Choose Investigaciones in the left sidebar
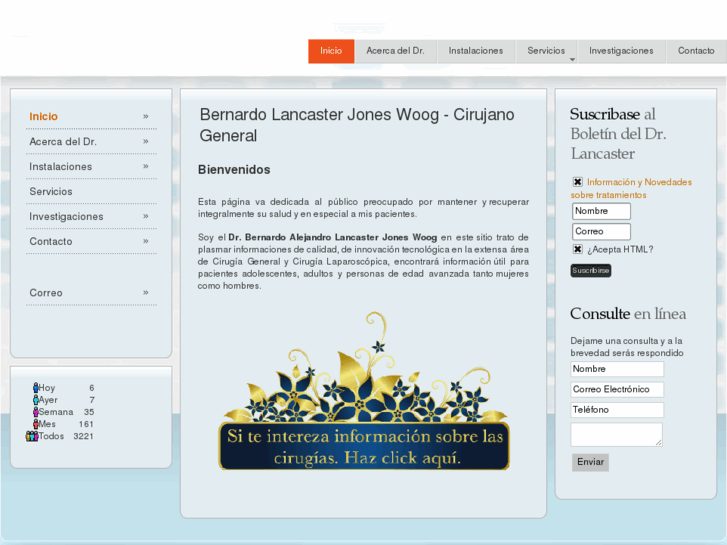 [66, 217]
